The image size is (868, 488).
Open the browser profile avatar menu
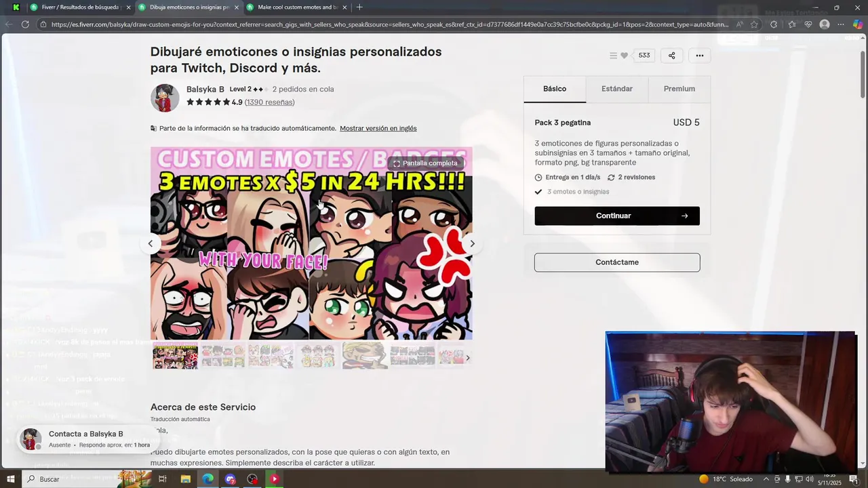(825, 24)
